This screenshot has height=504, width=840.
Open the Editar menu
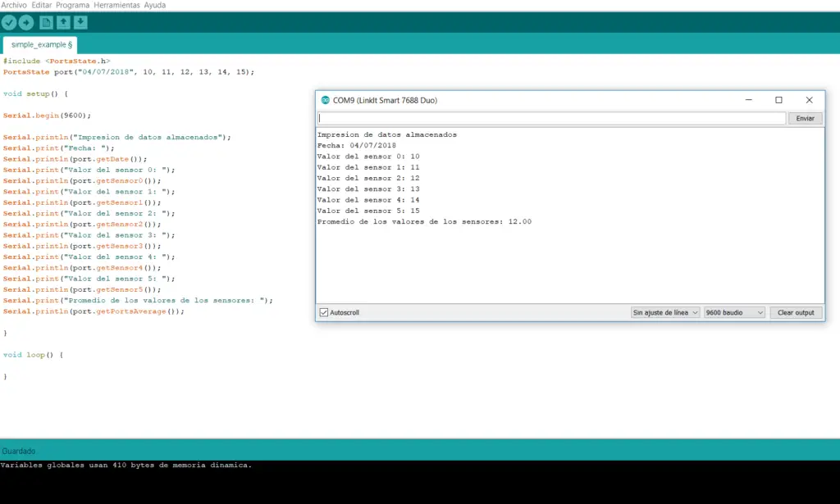41,4
